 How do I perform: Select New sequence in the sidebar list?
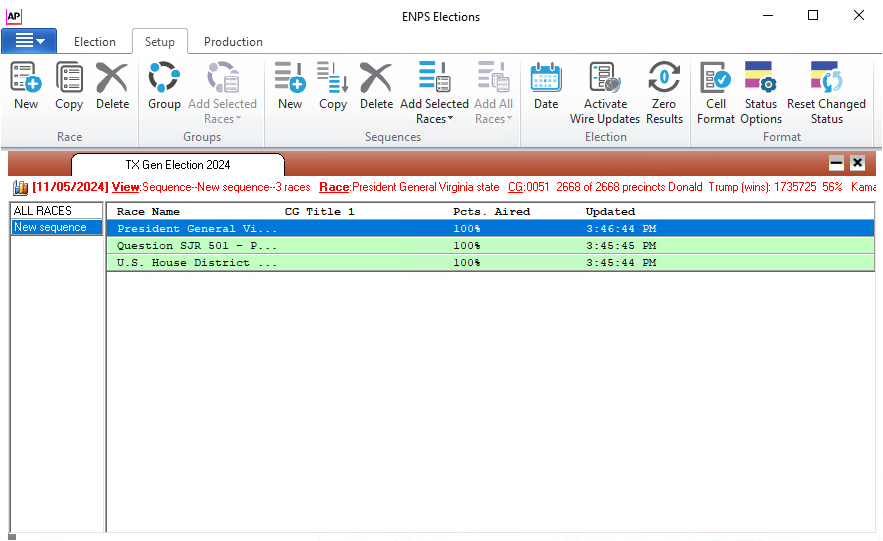(56, 227)
